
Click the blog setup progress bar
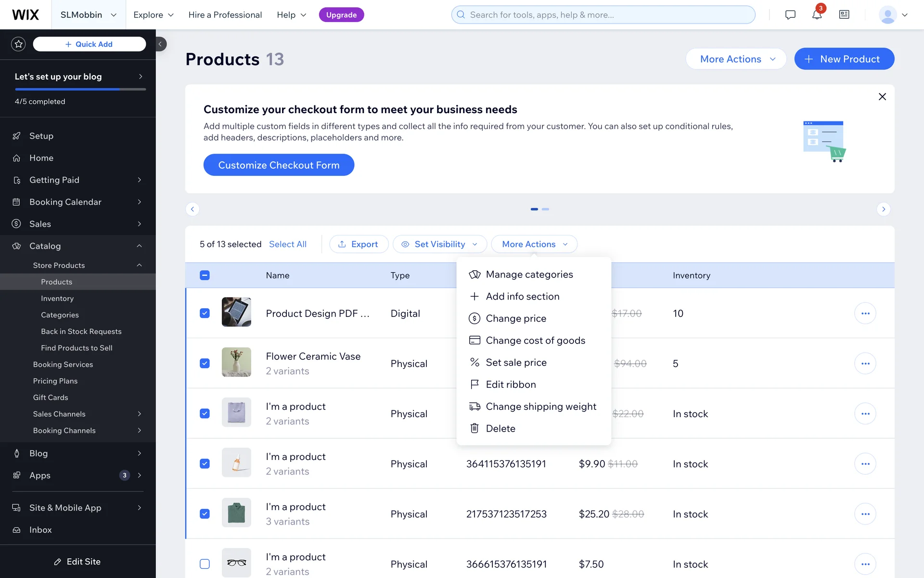pyautogui.click(x=80, y=89)
